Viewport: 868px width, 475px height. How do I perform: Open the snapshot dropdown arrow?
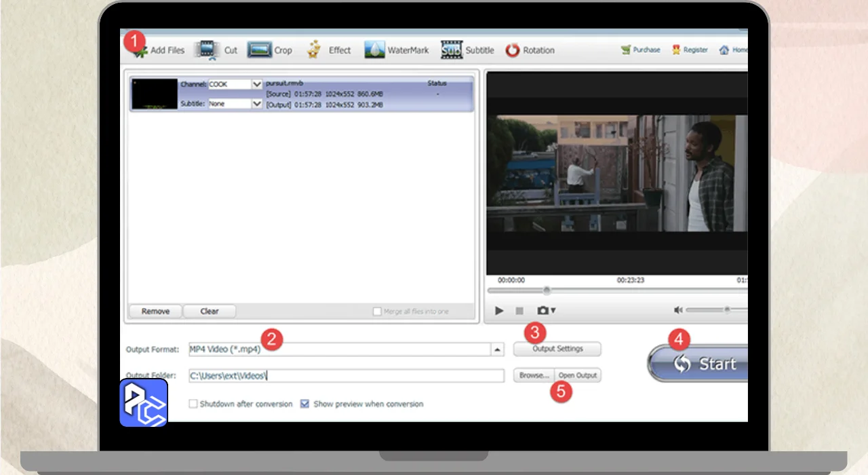tap(553, 311)
